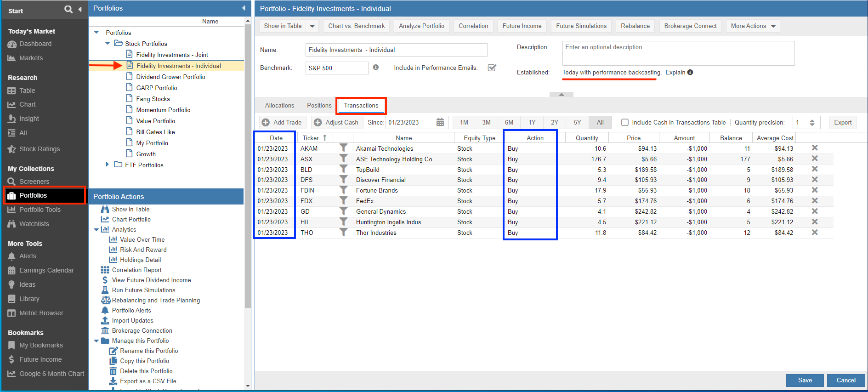Collapse the Start sidebar with arrow icon
Screen dimensions: 868x392
(x=80, y=9)
